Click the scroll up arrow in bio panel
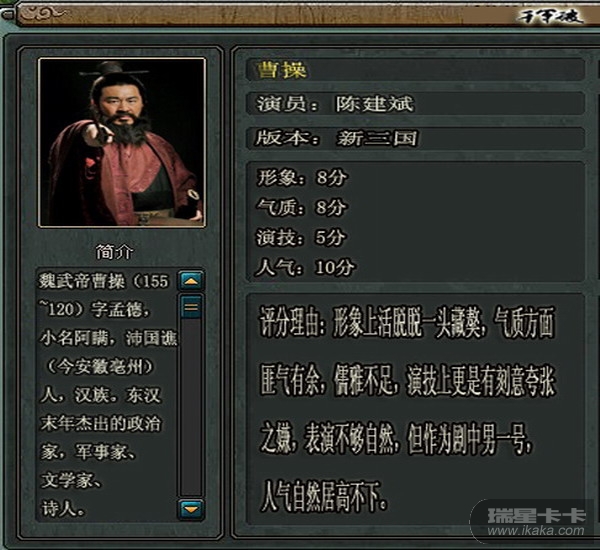The image size is (600, 550). 191,281
